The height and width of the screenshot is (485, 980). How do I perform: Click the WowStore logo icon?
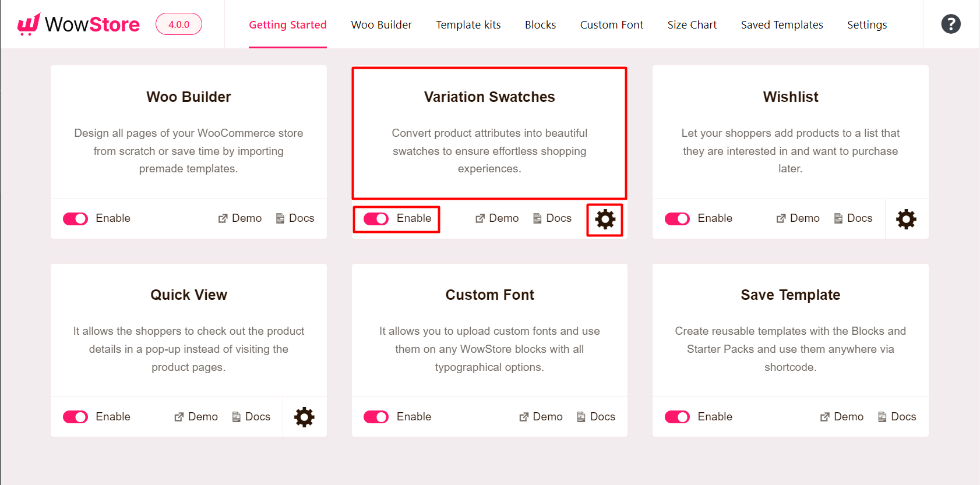30,23
